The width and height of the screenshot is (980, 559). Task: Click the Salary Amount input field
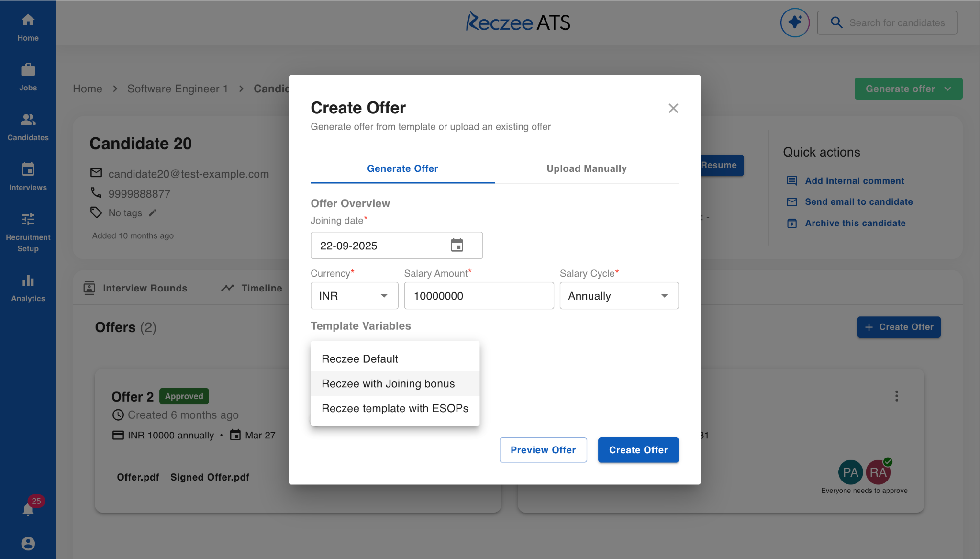click(x=479, y=296)
